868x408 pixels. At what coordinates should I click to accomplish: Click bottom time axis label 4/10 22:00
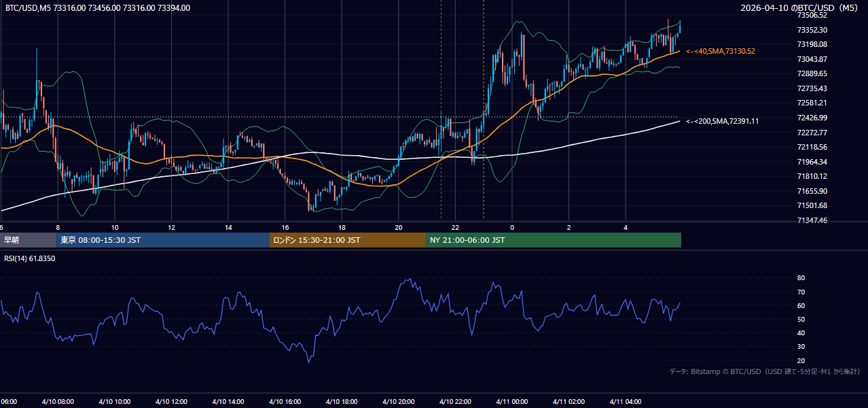point(455,402)
